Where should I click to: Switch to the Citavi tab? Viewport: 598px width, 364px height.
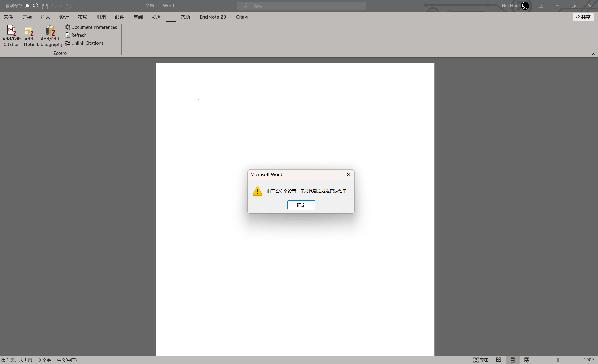[x=242, y=17]
